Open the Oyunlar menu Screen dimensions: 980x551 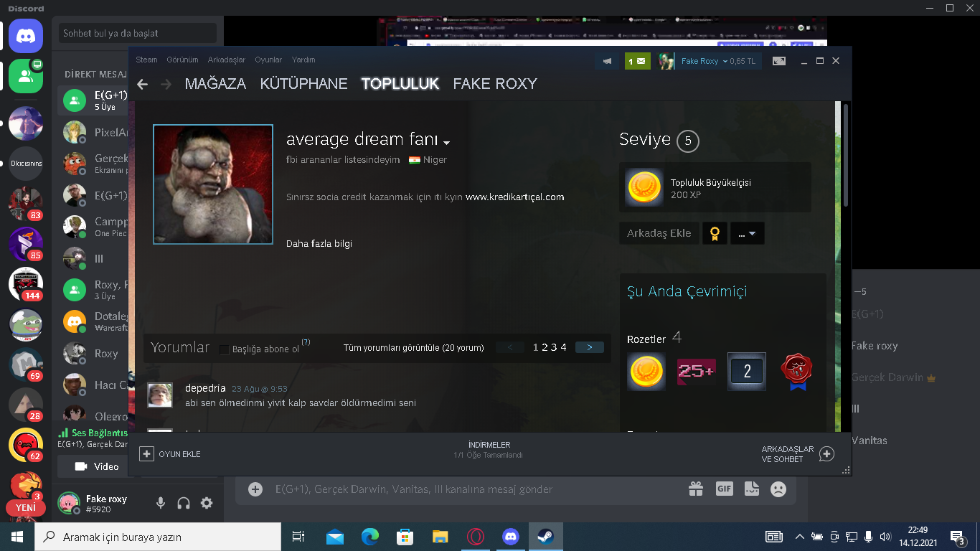pyautogui.click(x=268, y=60)
